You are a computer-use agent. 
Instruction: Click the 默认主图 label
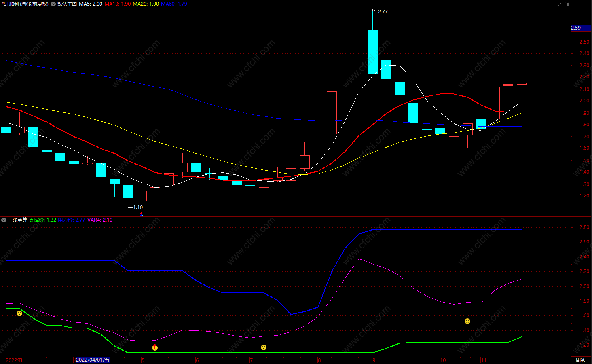click(67, 4)
